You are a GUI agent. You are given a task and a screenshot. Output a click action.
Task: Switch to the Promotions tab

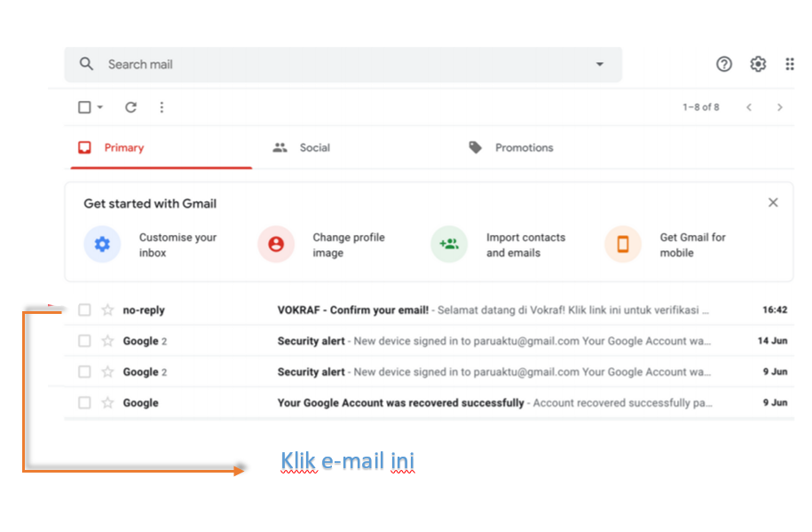tap(524, 147)
